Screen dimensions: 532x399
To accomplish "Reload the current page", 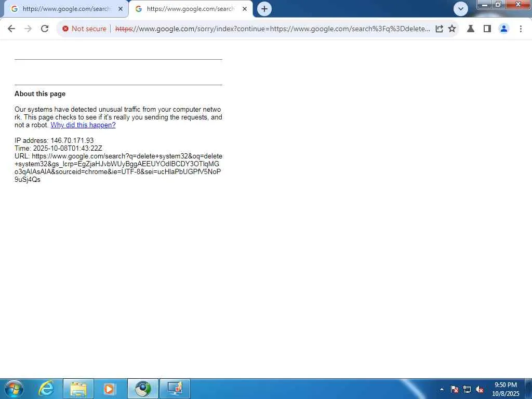I will point(45,29).
